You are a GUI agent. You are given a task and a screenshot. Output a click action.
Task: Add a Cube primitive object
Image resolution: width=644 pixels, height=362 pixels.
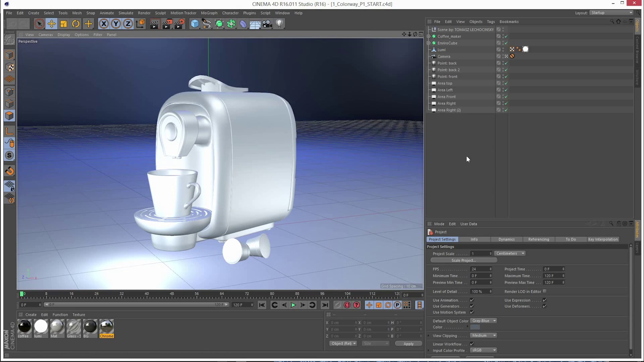[x=195, y=24]
